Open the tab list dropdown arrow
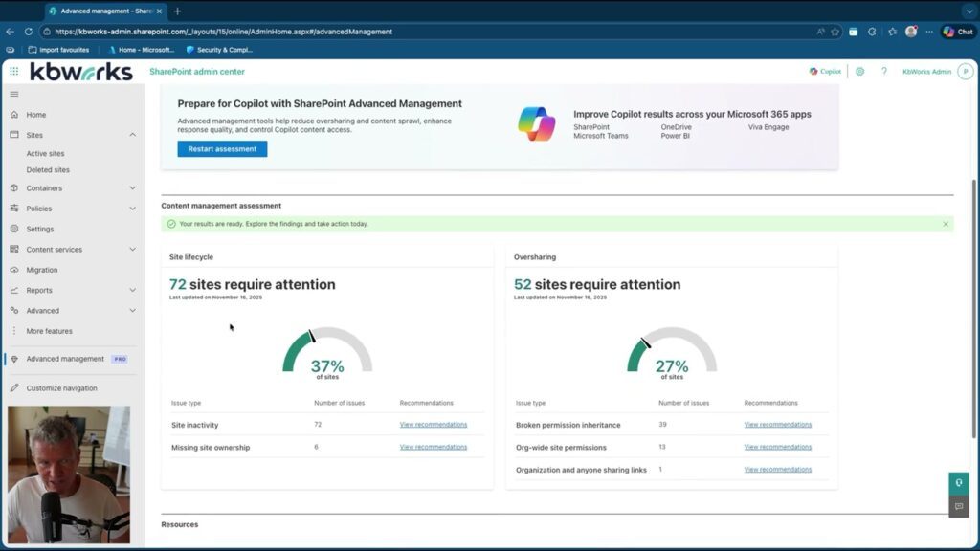The width and height of the screenshot is (980, 551). pyautogui.click(x=969, y=11)
